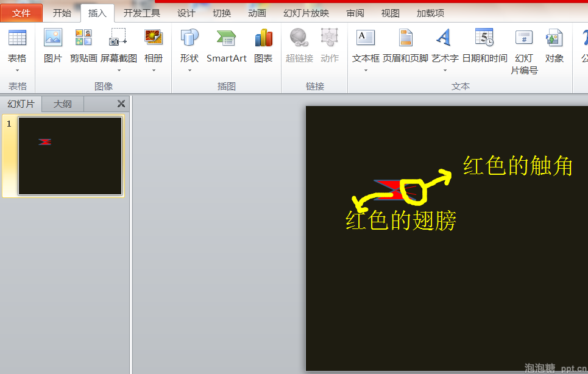Viewport: 588px width, 374px height.
Task: Insert 日期和时间 date and time
Action: click(484, 38)
